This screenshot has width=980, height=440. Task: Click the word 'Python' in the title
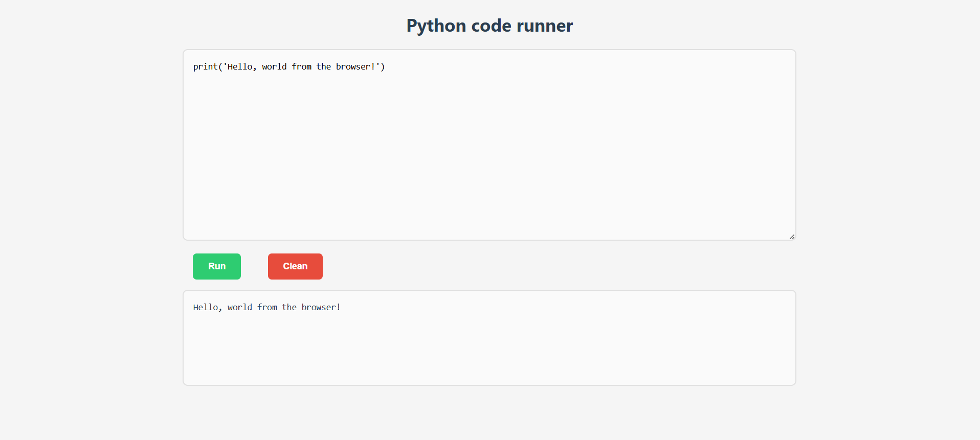click(x=436, y=26)
